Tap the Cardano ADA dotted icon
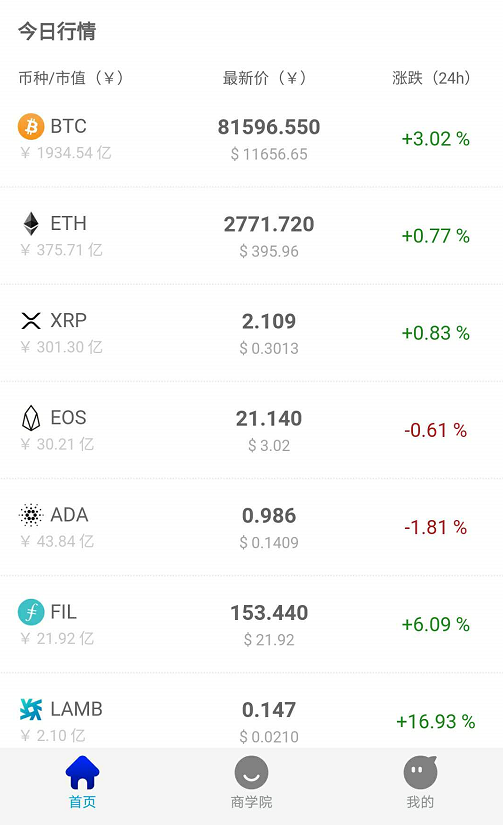Screen dimensions: 503x825 tap(31, 515)
